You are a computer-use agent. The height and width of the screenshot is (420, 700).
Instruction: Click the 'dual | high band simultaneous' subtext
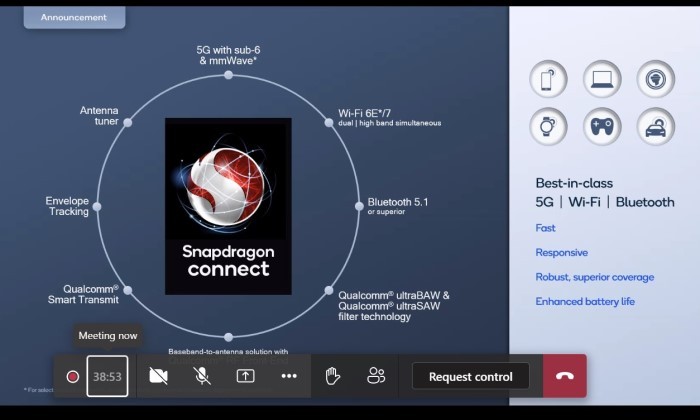pos(389,123)
